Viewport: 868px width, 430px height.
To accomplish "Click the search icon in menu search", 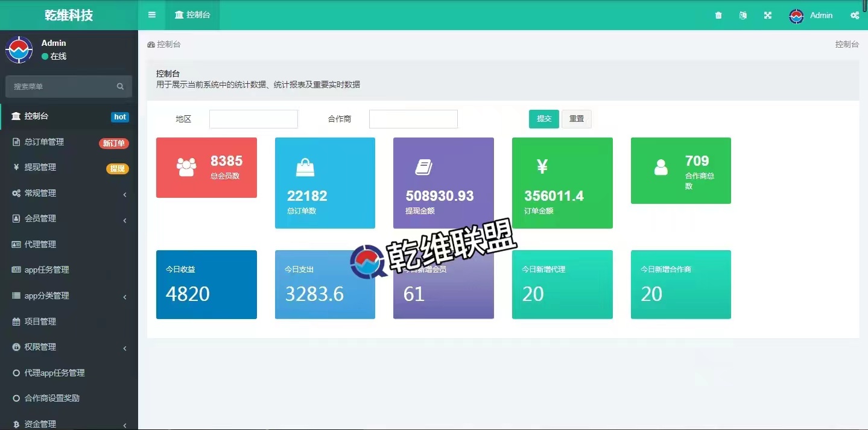I will (120, 87).
